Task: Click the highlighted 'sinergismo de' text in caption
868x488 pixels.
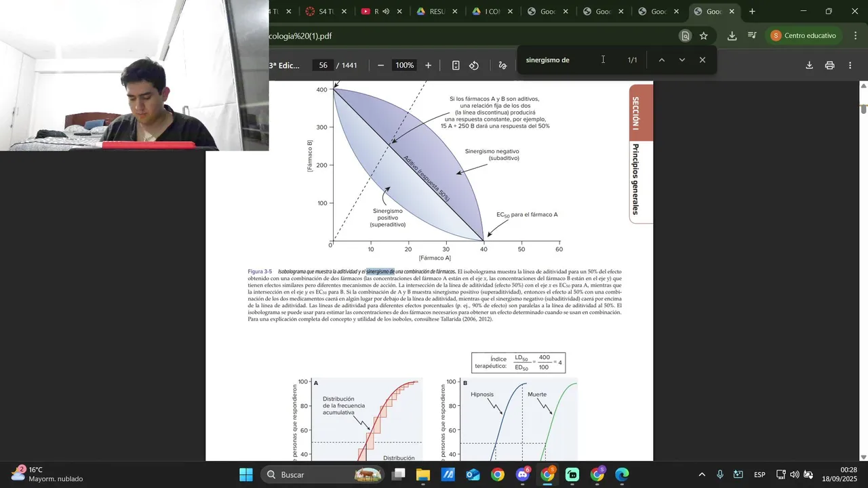Action: [380, 272]
